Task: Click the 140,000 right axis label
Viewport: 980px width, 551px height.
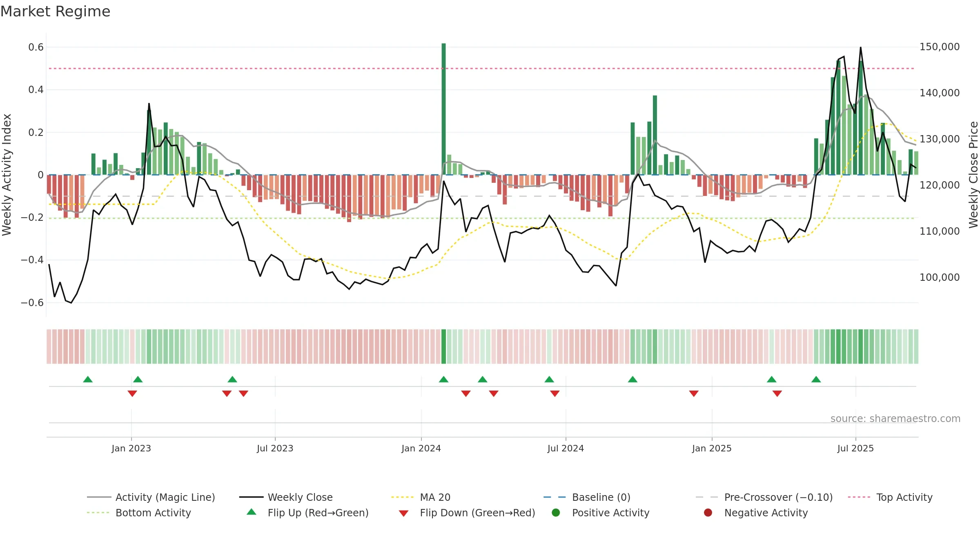Action: click(940, 93)
